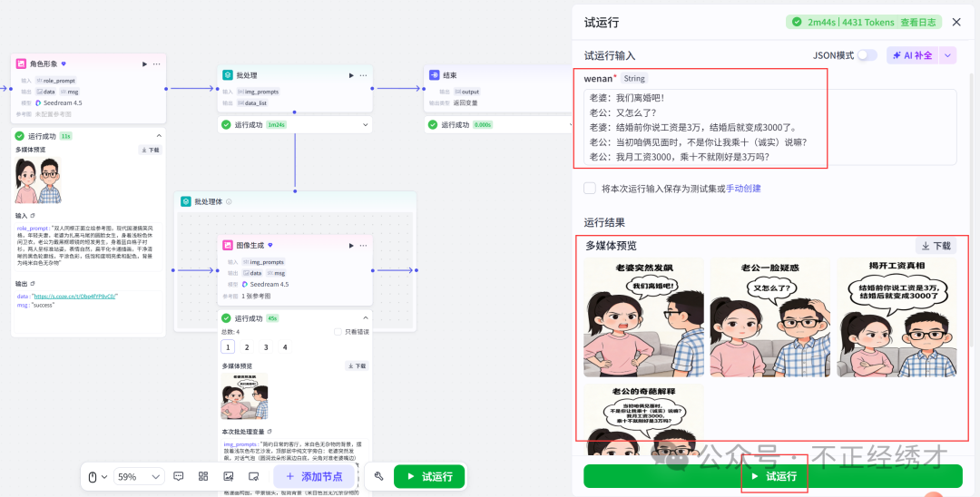Click the 添加节点 button

[314, 476]
